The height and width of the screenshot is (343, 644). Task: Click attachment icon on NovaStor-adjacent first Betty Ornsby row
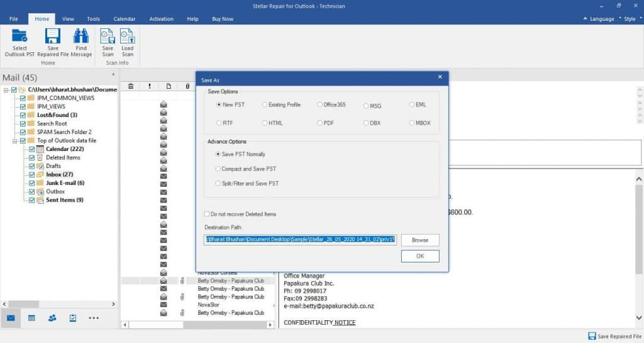182,281
